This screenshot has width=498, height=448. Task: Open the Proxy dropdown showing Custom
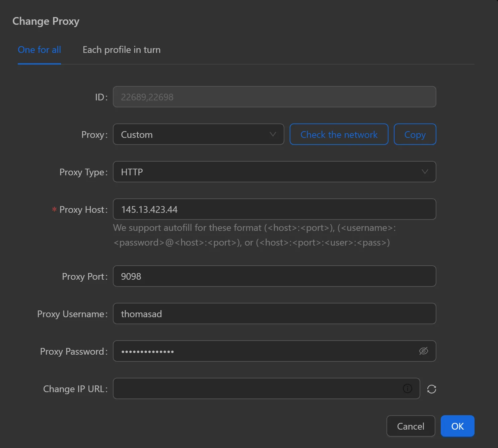pos(198,134)
